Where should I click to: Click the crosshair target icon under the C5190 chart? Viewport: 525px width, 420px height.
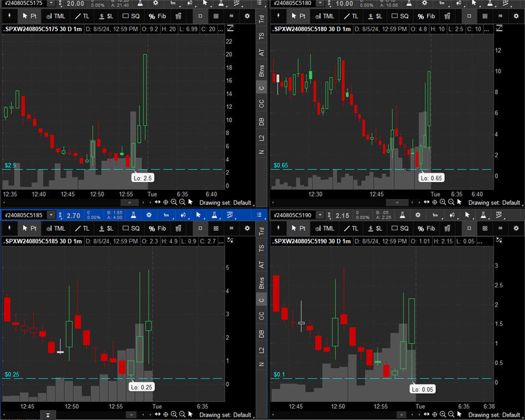434,414
